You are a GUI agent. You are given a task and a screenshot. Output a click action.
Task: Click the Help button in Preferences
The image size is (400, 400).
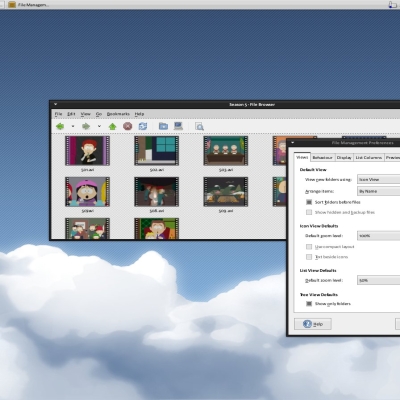click(313, 324)
